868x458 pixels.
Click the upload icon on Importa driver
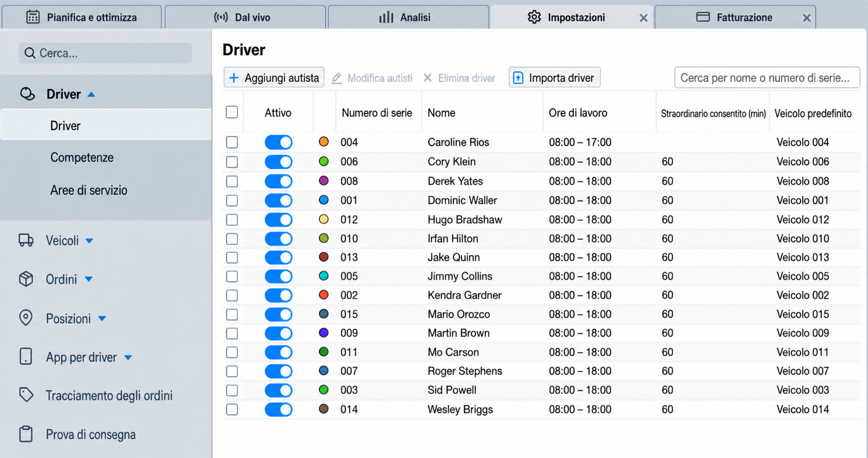coord(518,78)
